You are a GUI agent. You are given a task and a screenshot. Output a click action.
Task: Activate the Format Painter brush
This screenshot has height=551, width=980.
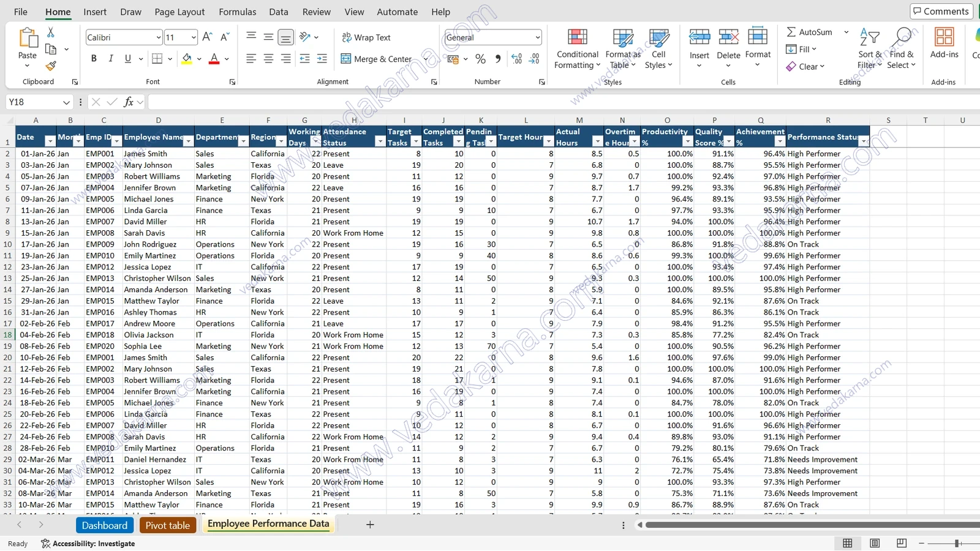[51, 65]
